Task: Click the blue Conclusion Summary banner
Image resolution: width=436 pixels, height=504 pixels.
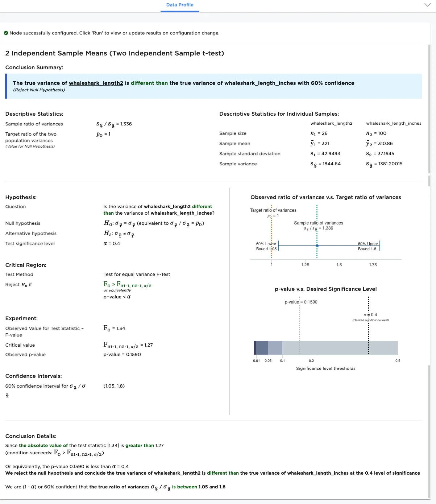Action: click(x=214, y=86)
